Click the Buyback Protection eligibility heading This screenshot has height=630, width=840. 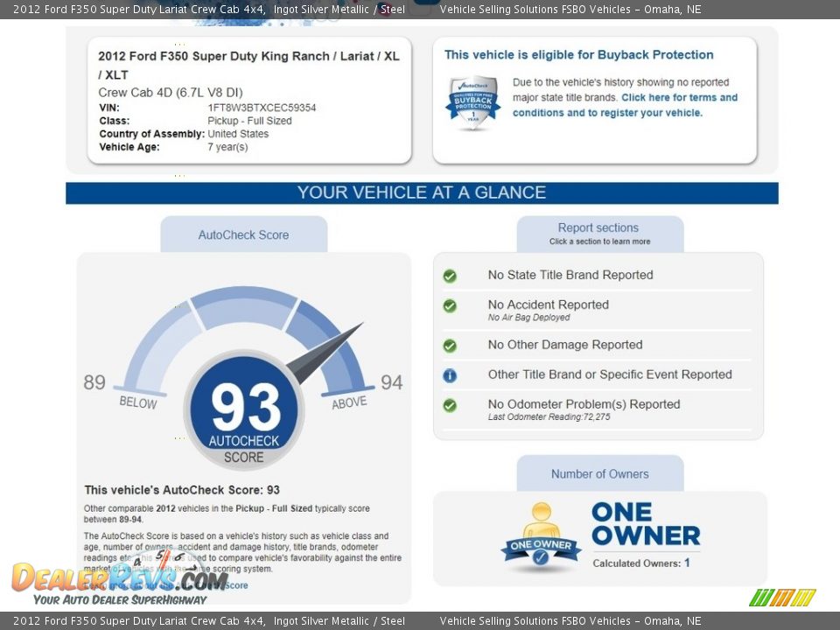pos(578,54)
